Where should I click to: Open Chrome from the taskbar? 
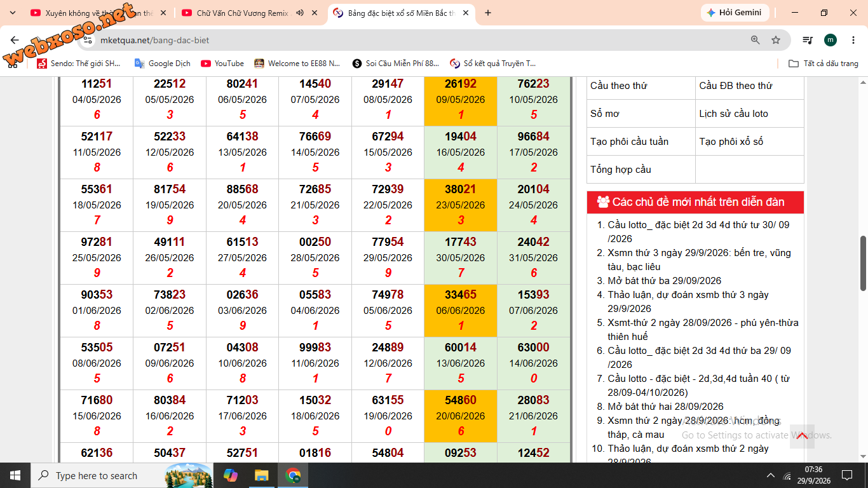pyautogui.click(x=293, y=475)
